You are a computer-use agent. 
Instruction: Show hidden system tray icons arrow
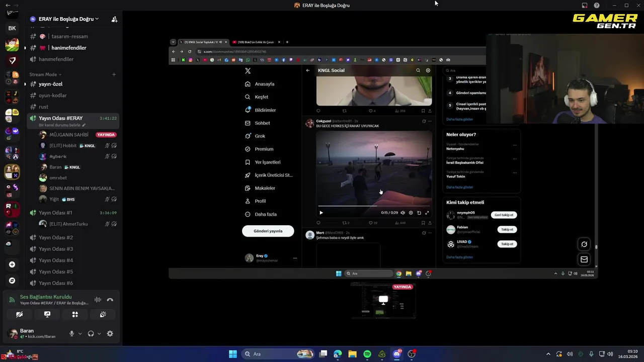pyautogui.click(x=548, y=354)
